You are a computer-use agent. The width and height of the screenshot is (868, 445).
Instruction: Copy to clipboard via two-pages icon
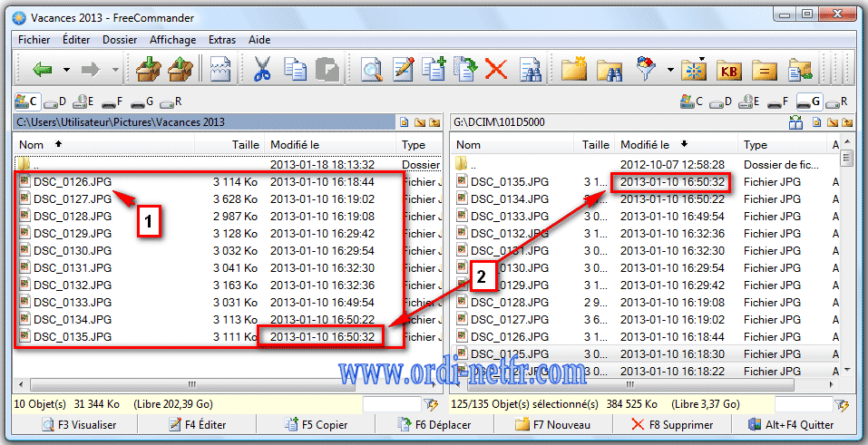295,69
